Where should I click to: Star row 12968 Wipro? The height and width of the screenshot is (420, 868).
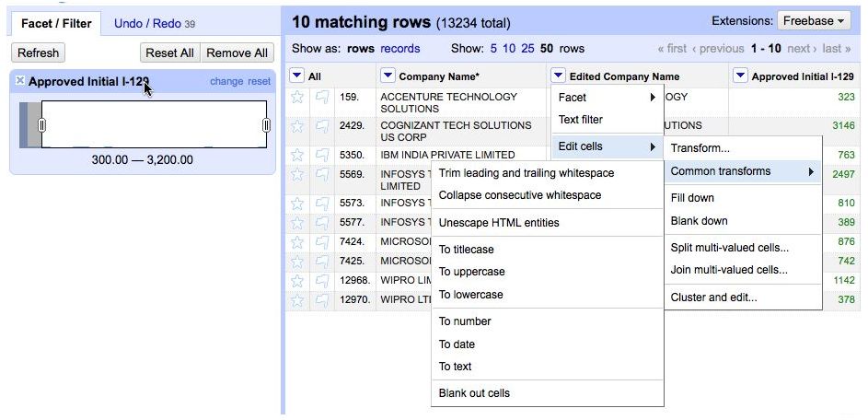click(297, 280)
